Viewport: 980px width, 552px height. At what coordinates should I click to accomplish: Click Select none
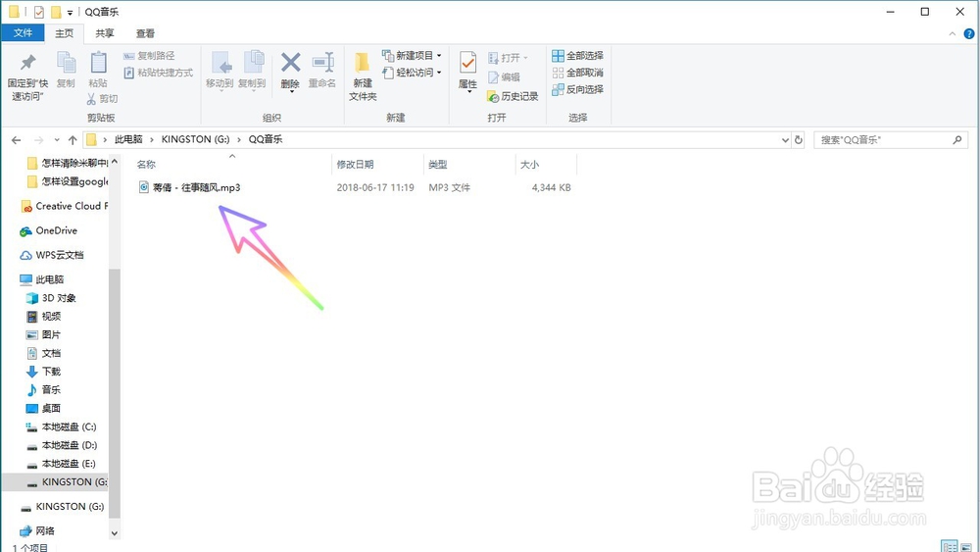click(x=577, y=73)
